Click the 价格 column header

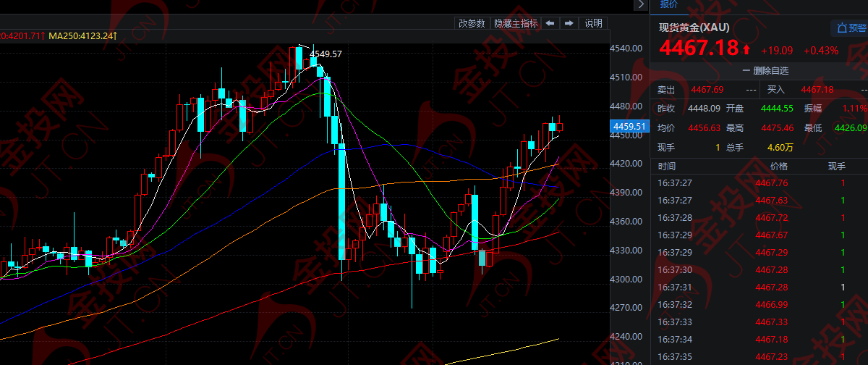[778, 167]
